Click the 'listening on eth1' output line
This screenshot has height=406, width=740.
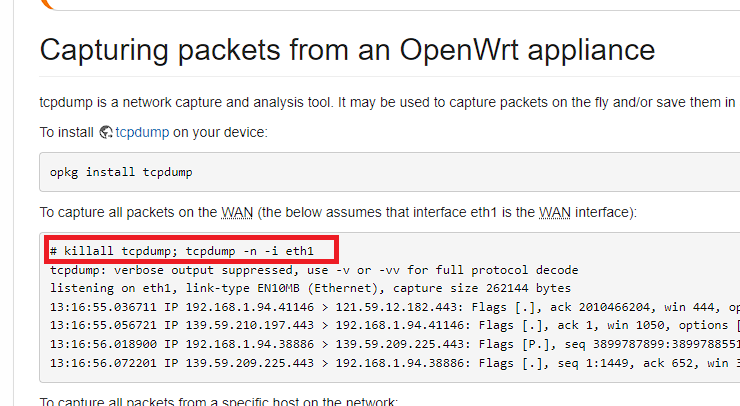[x=310, y=288]
